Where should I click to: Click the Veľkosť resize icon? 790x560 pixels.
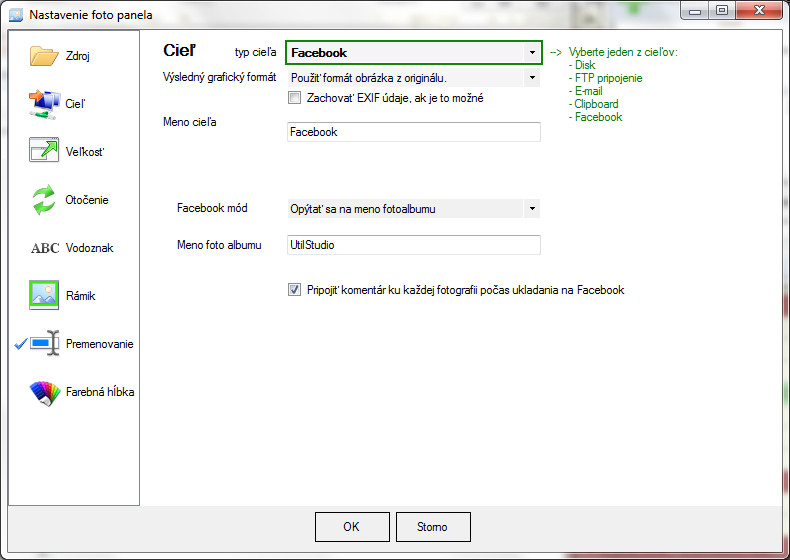44,150
